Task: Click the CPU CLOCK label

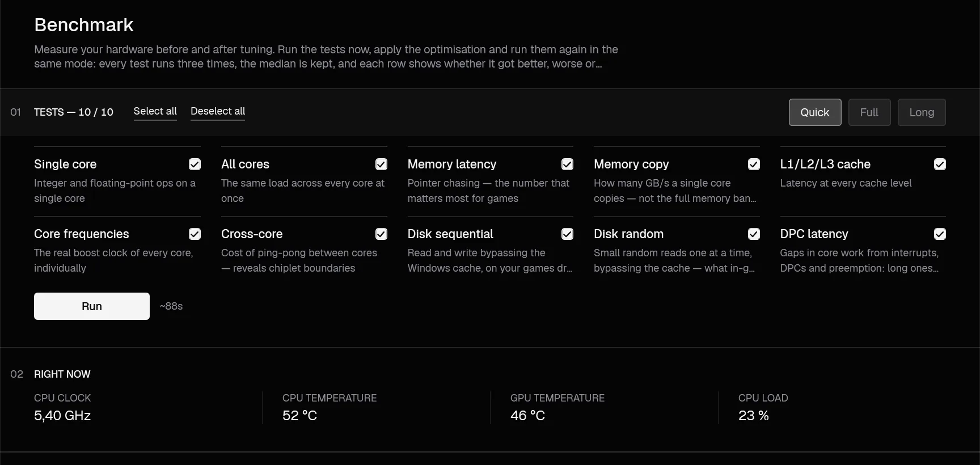Action: pyautogui.click(x=62, y=398)
